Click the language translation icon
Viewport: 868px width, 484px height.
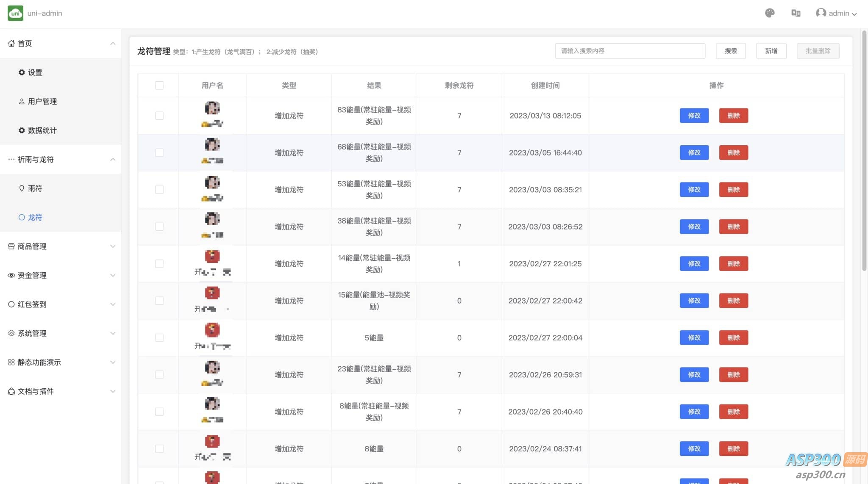coord(796,13)
